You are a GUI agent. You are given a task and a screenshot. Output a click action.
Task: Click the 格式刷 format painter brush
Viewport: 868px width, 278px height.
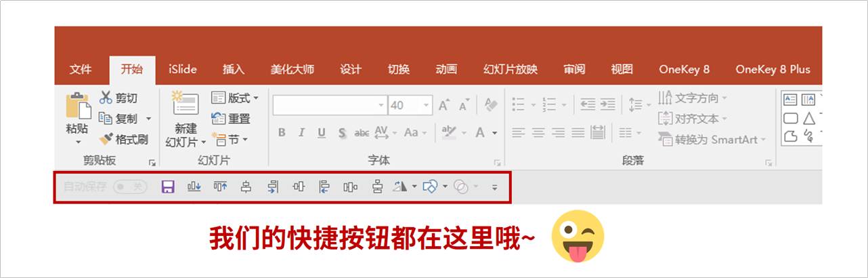[x=106, y=140]
